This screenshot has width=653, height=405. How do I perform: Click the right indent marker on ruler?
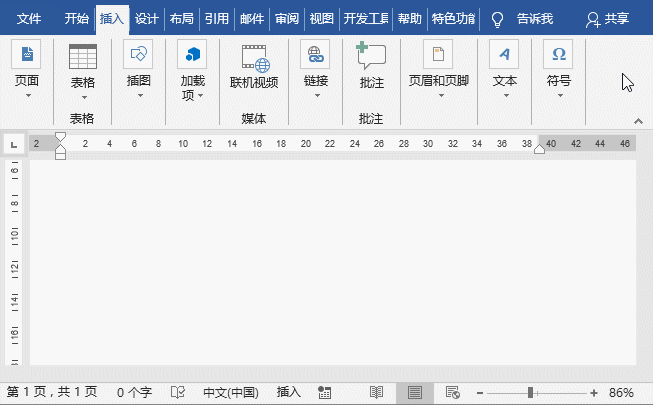click(539, 149)
